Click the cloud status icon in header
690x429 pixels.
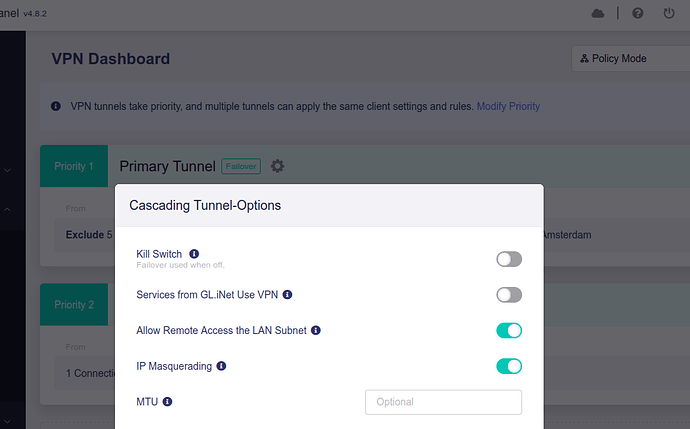598,13
